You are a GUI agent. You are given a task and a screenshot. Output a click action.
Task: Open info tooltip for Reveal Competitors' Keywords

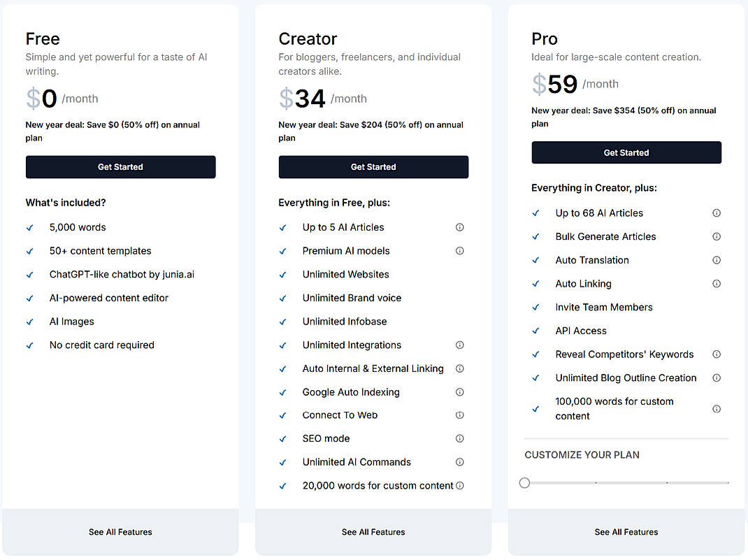(716, 354)
